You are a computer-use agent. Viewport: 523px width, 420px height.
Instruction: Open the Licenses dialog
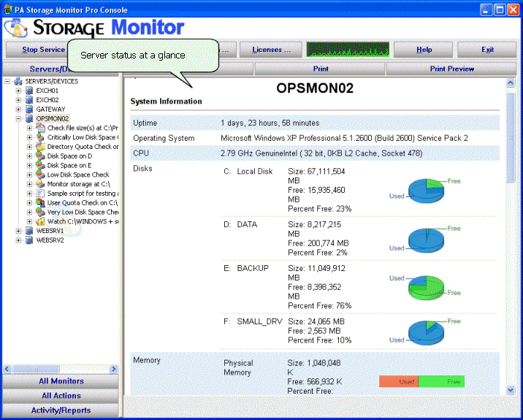tap(271, 50)
